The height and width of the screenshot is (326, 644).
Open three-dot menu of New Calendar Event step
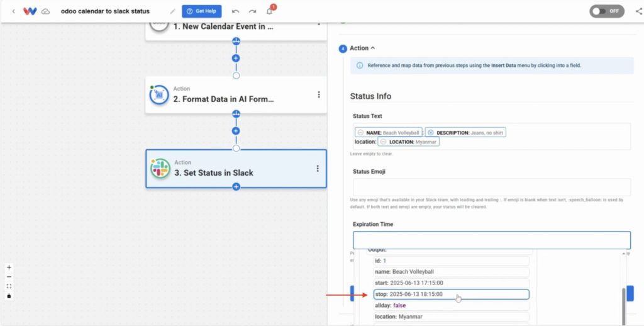319,24
